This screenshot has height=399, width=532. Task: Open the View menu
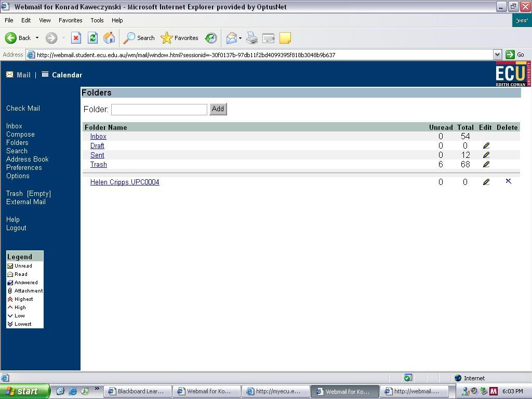[45, 20]
